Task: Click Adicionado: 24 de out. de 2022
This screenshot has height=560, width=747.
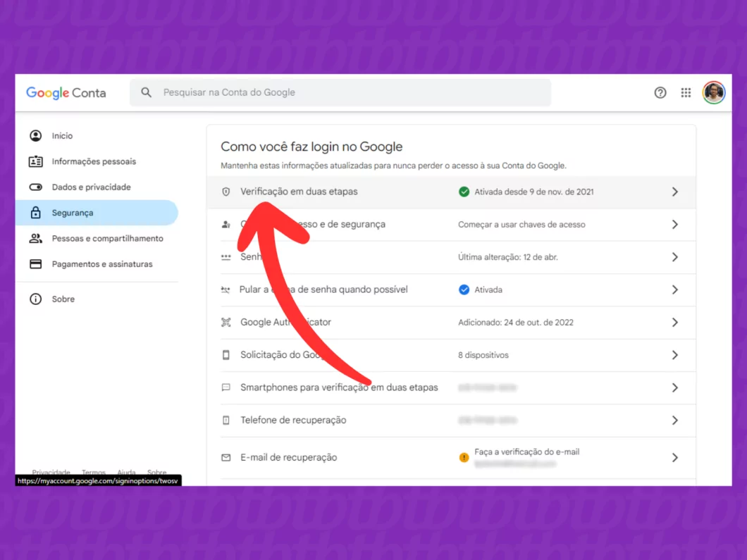Action: click(515, 323)
